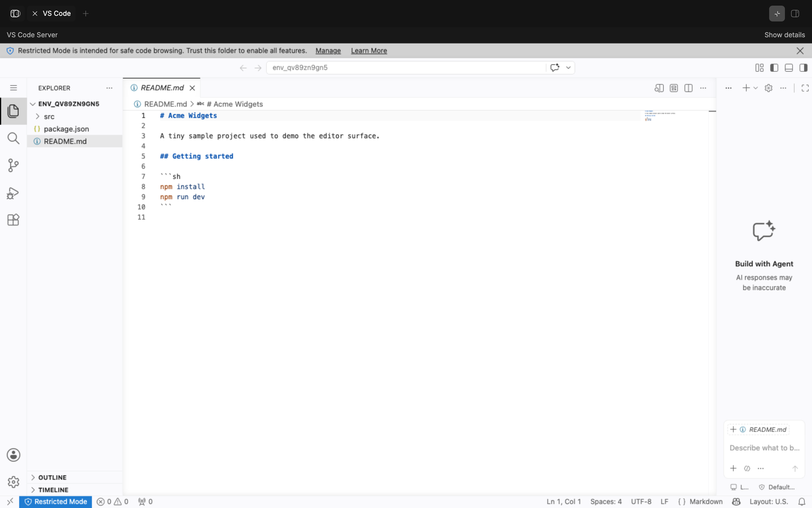Open the Extensions view

coord(14,220)
